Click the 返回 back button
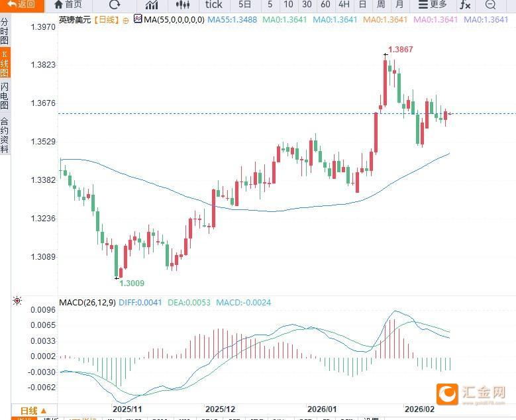The height and width of the screenshot is (420, 516). (22, 5)
